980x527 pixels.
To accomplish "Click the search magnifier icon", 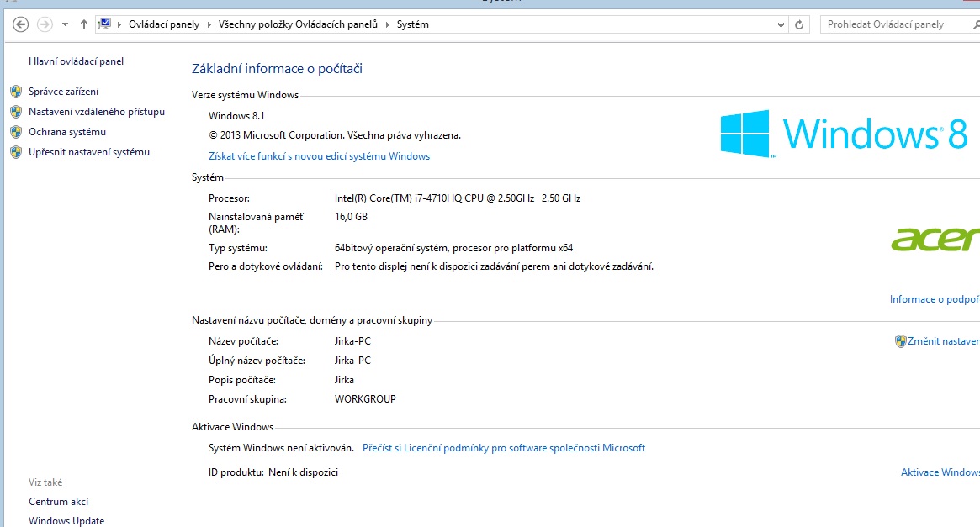I will pos(977,24).
